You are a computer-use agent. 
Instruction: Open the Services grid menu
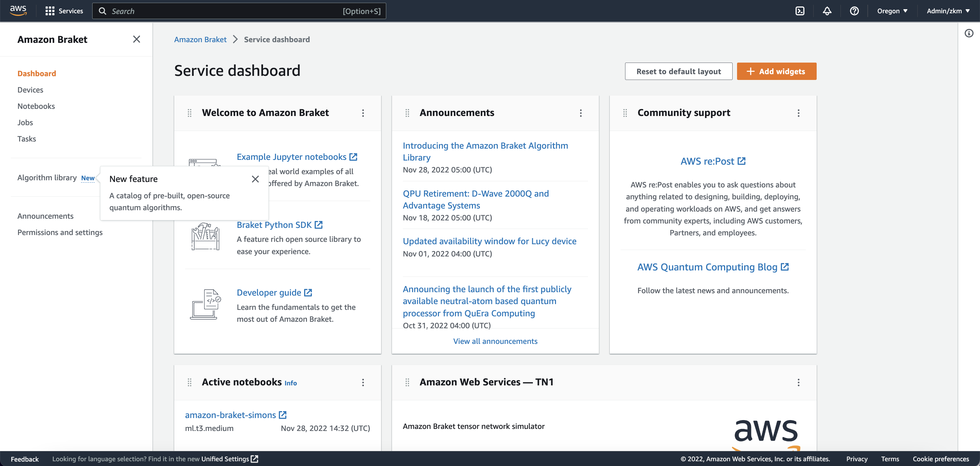coord(64,11)
